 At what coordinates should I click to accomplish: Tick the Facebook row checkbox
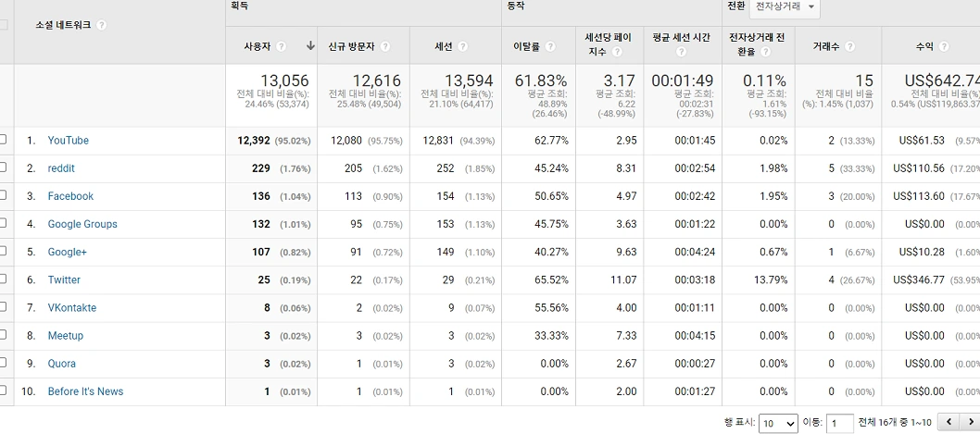3,195
